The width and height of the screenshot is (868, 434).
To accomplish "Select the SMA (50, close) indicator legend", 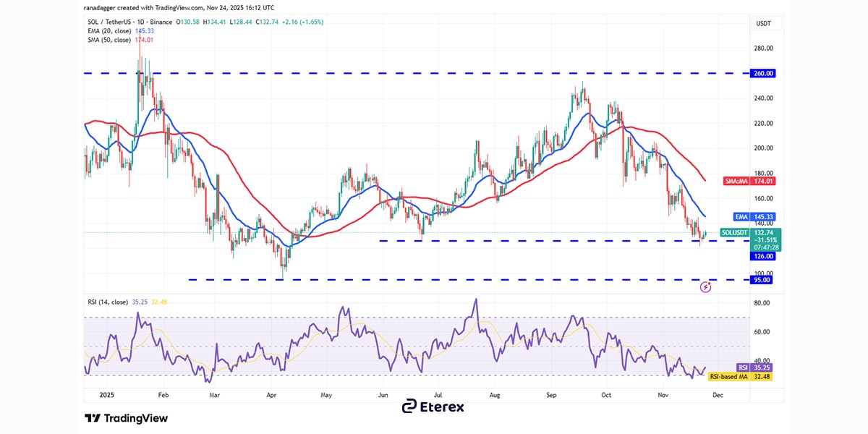I will coord(113,40).
